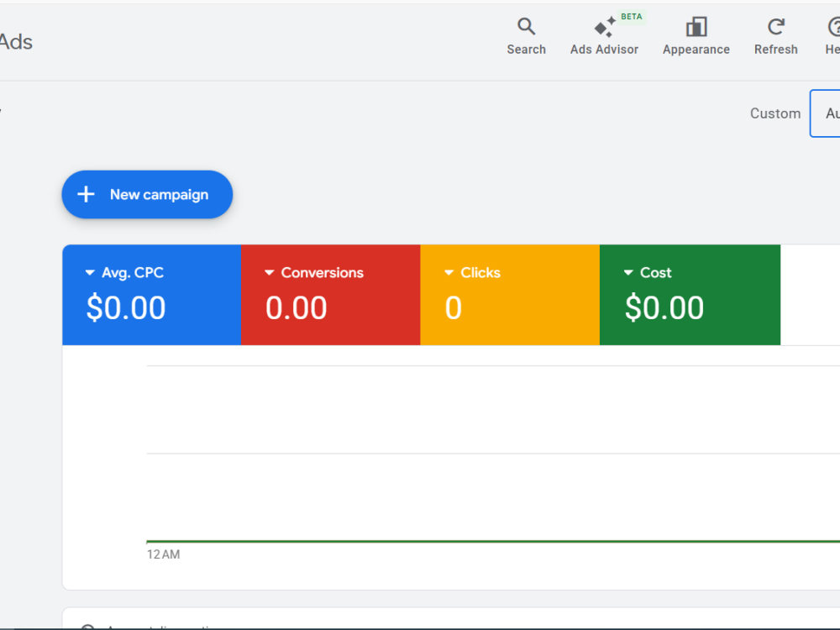Select the green Cost value $0.00

click(664, 308)
